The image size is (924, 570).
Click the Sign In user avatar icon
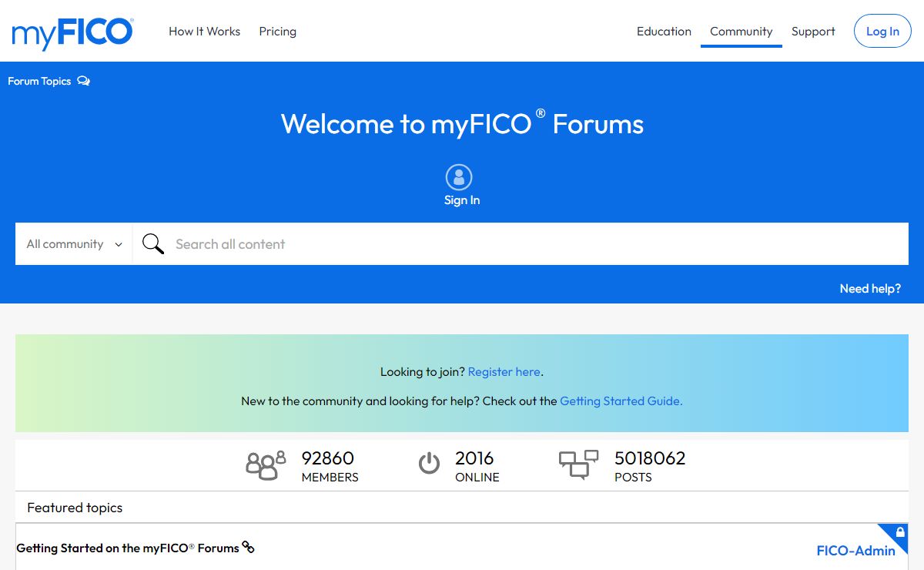point(459,177)
